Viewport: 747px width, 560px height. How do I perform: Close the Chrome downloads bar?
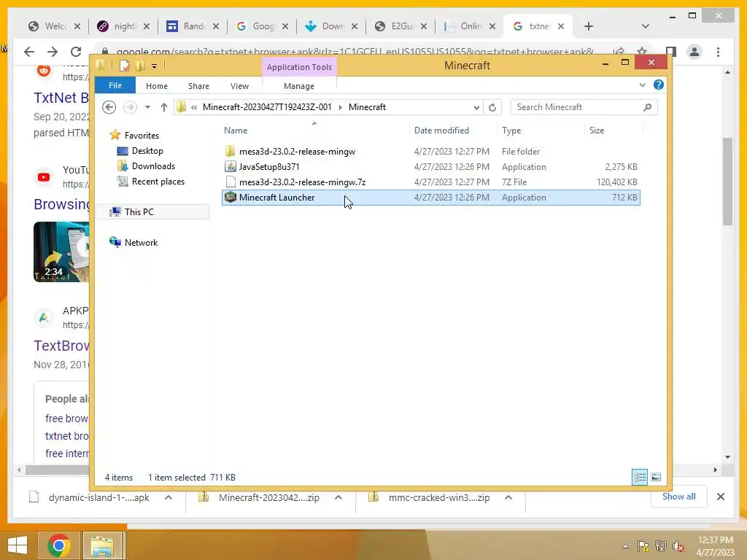[x=720, y=497]
